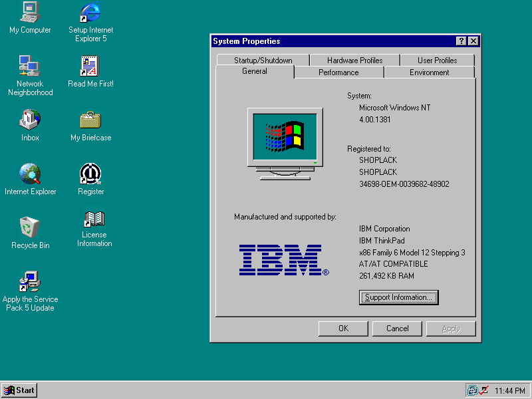
Task: Click the IBM Corporation text
Action: 384,229
